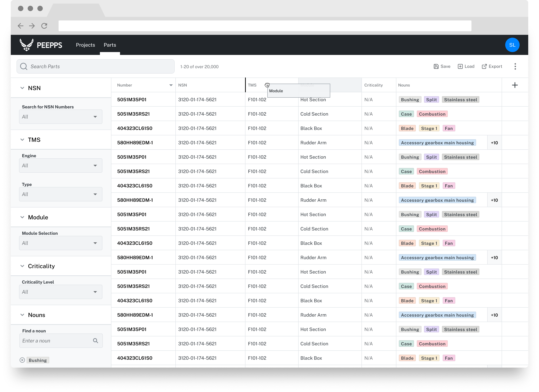Click the browser reload icon

coord(44,26)
